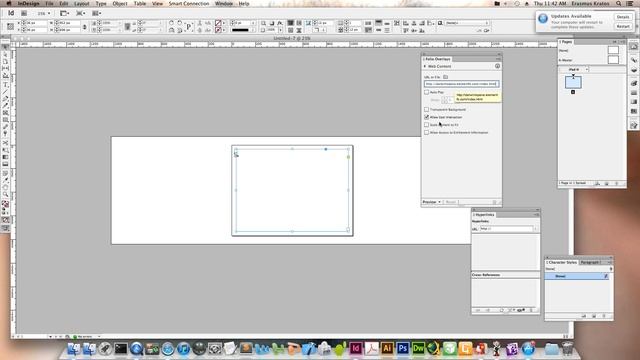Switch to the Paragraph styles tab
640x360 pixels.
(x=589, y=262)
